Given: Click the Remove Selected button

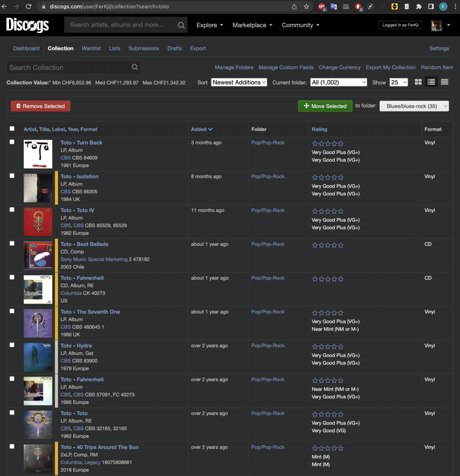Looking at the screenshot, I should tap(40, 106).
